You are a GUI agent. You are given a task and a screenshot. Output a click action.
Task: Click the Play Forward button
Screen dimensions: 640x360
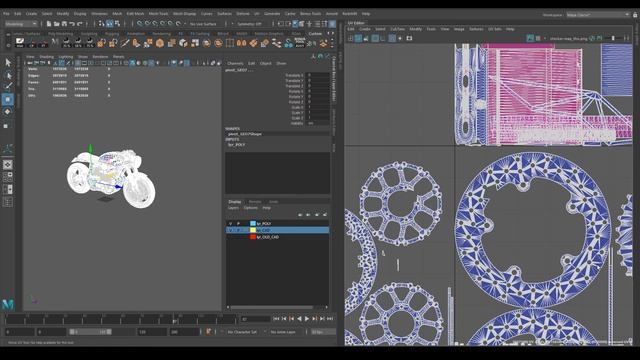click(x=307, y=319)
